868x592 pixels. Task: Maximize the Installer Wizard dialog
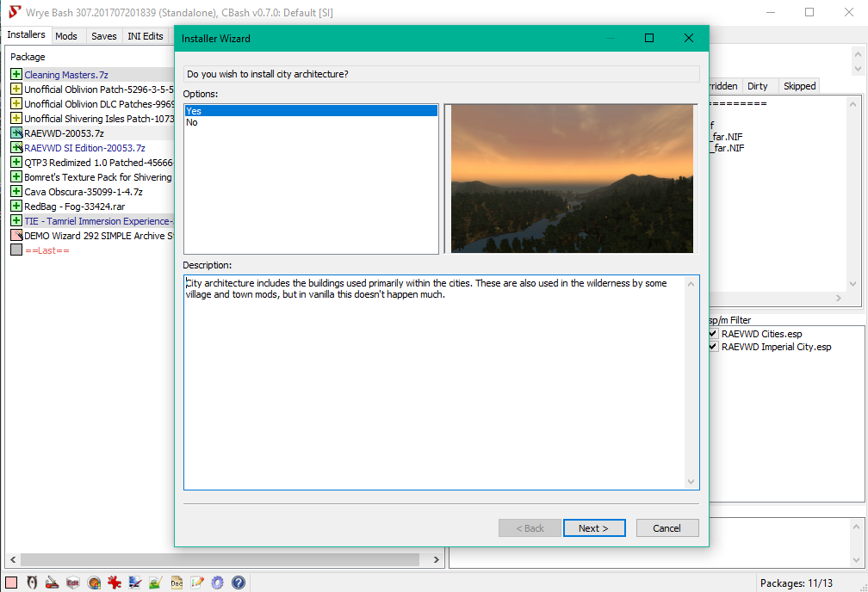[x=649, y=38]
